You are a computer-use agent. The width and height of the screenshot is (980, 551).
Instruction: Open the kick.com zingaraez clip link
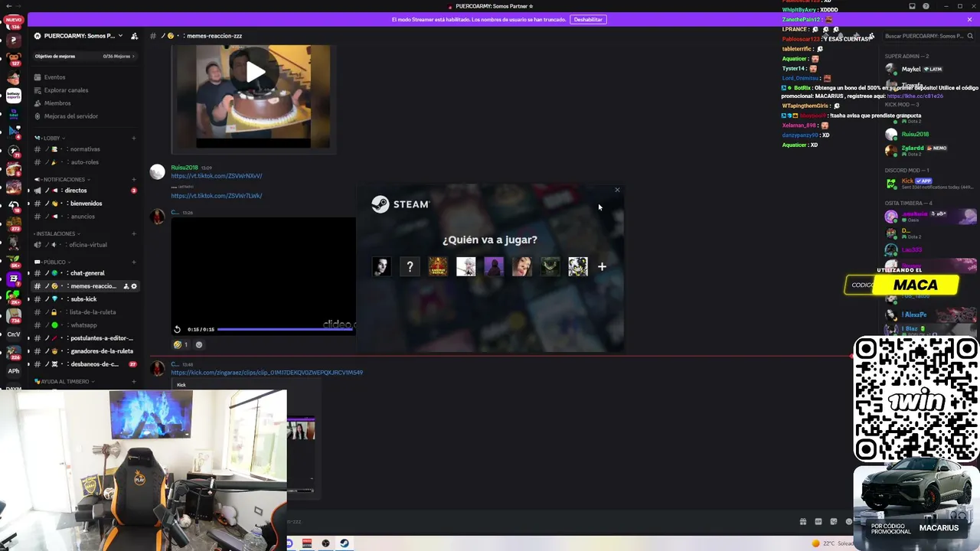pyautogui.click(x=266, y=373)
